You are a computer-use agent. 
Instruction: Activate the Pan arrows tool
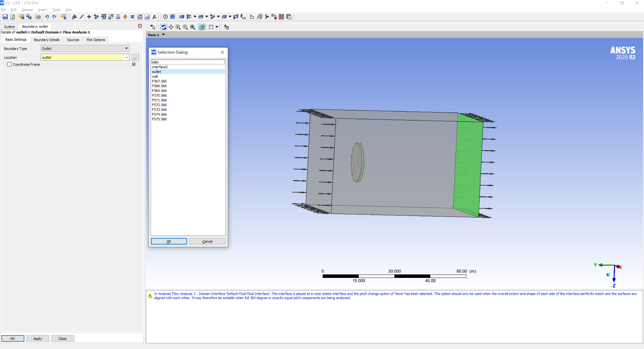(x=171, y=27)
